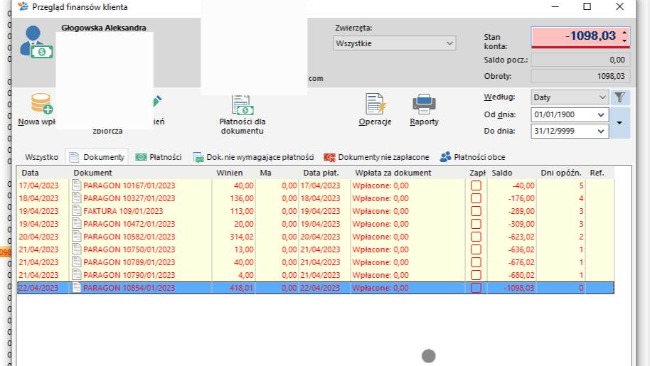650x366 pixels.
Task: Click the Obroty value field
Action: pos(580,76)
